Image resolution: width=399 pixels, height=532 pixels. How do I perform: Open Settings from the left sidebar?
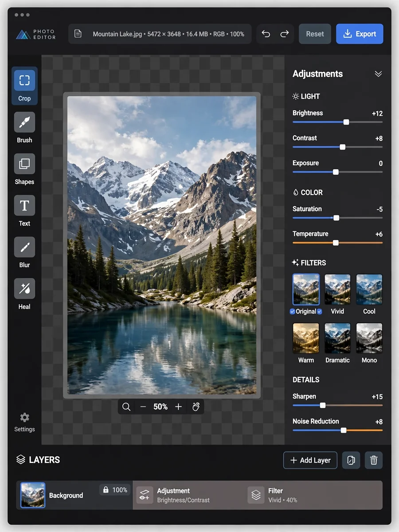pos(24,422)
